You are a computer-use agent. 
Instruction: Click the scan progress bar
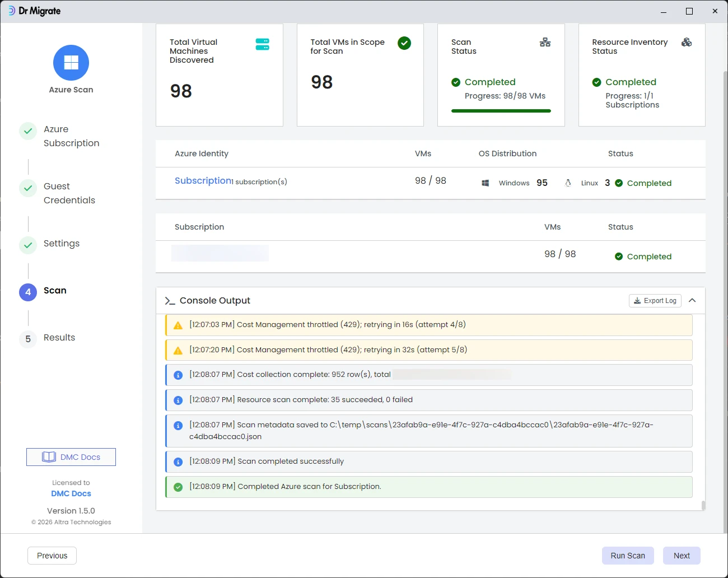(x=501, y=111)
